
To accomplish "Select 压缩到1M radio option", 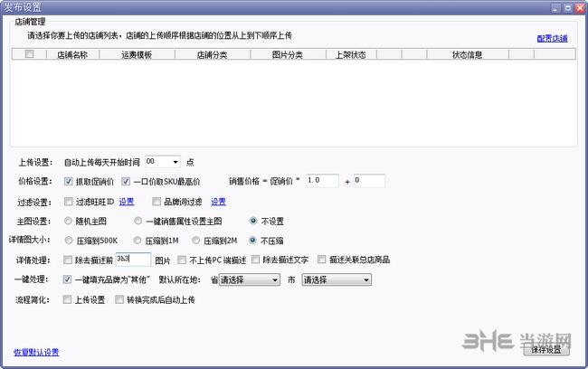I will (138, 241).
